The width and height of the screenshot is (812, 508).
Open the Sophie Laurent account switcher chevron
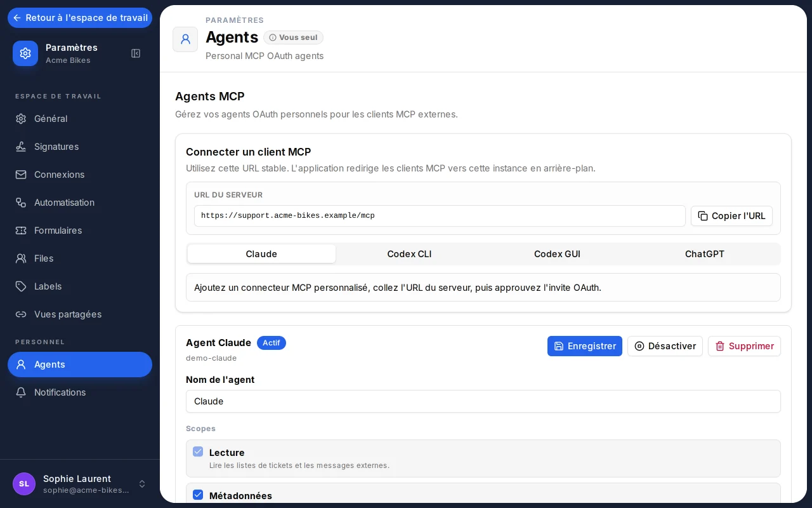142,484
